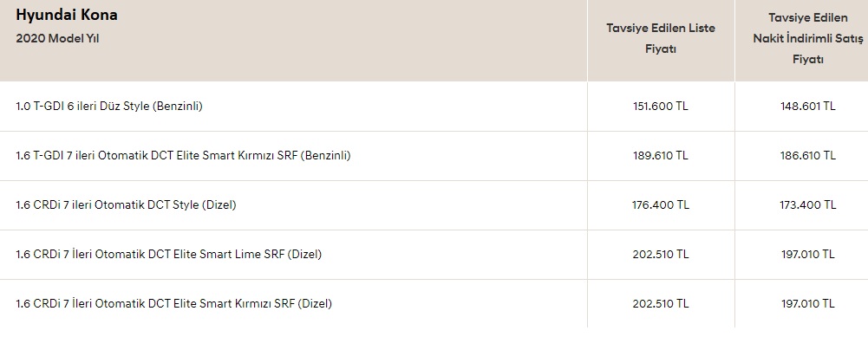Click the Tavsiye Edilen Liste Fiyatı header
The image size is (868, 337).
point(661,38)
